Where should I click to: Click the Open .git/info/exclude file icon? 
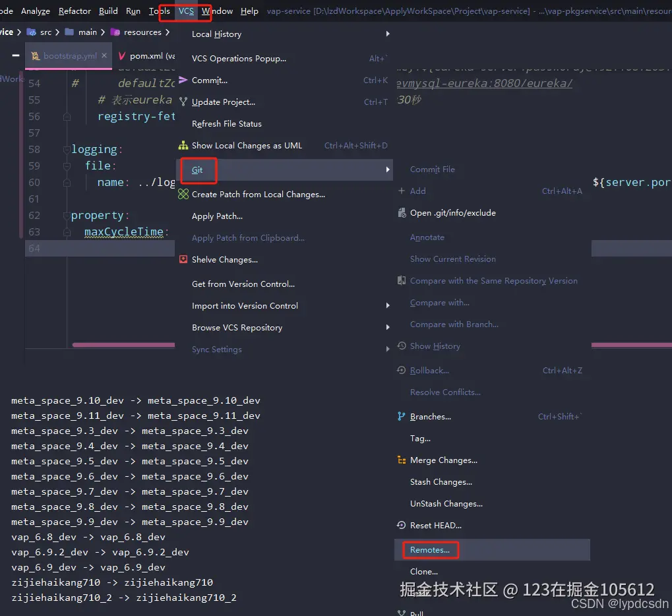point(402,212)
